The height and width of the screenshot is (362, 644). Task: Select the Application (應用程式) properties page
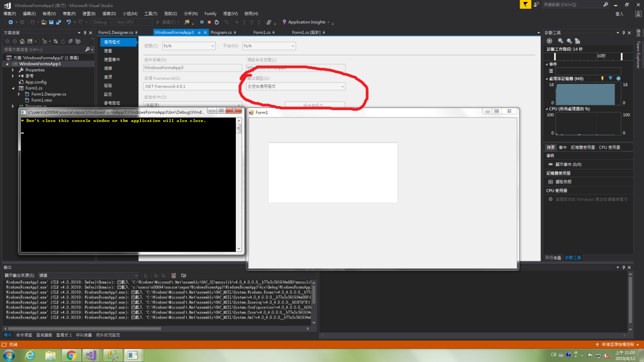tap(118, 42)
